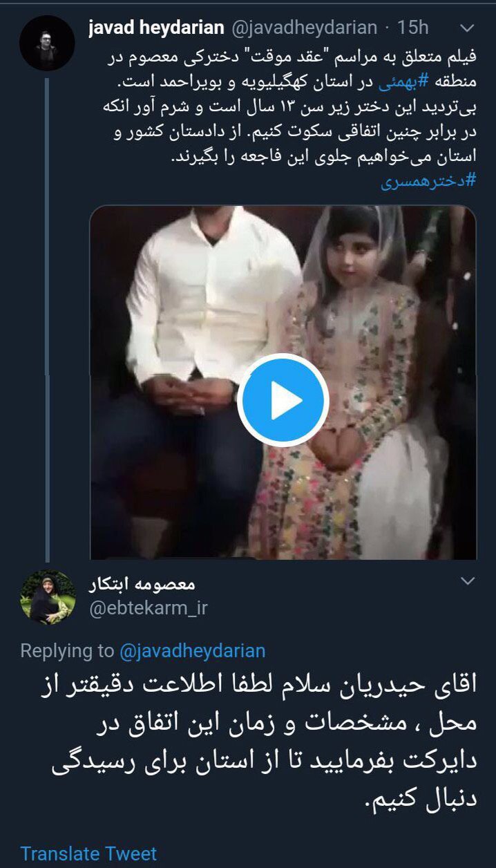Expand the chevron menu on javad's tweet
Screen dimensions: 496x868
pos(467,28)
